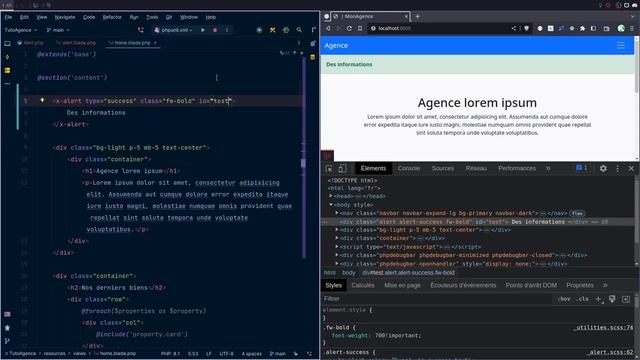Click the browser profile avatar
The height and width of the screenshot is (360, 640).
621,28
